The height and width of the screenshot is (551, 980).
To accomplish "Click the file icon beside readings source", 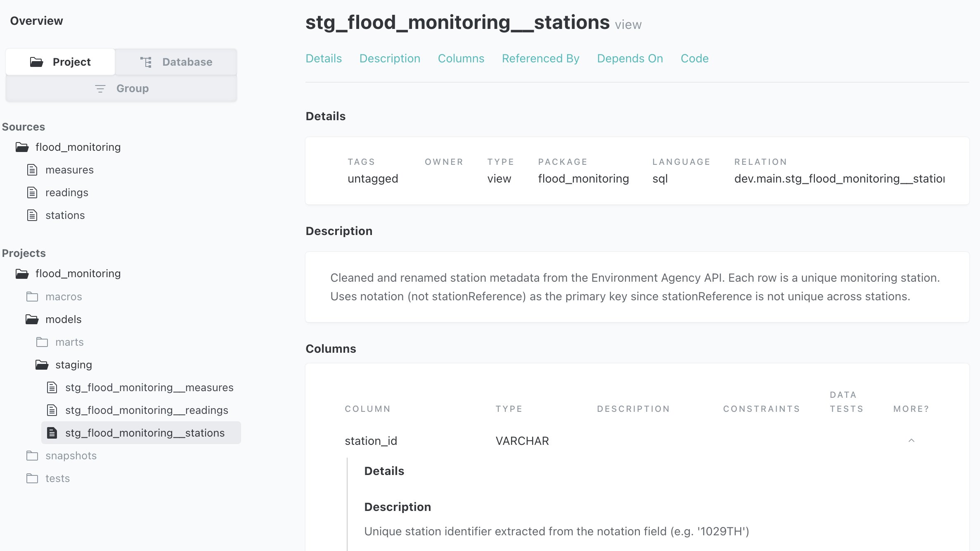I will click(x=32, y=192).
